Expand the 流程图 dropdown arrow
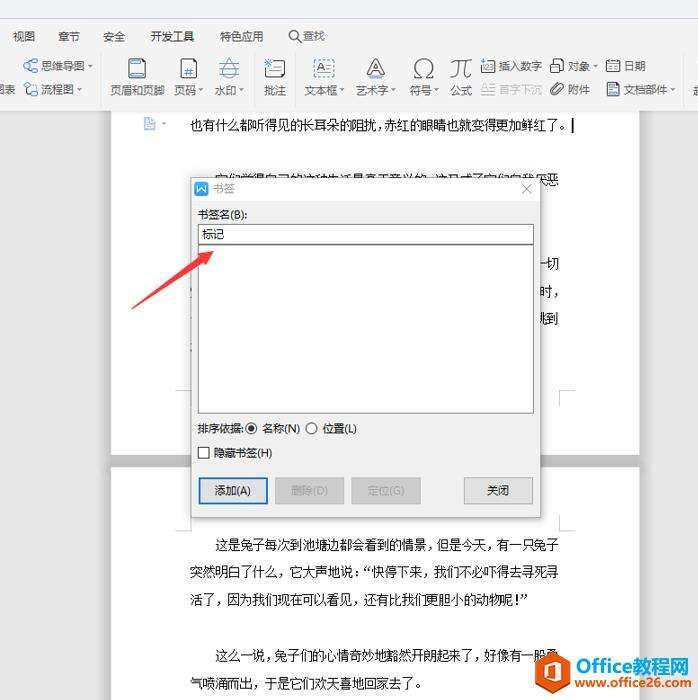The image size is (698, 700). pyautogui.click(x=79, y=90)
